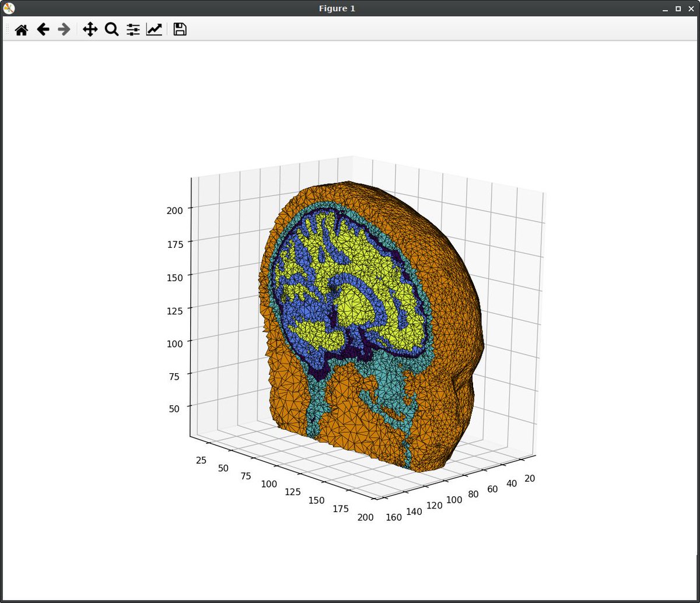Click the z-axis tick label 175

(x=174, y=244)
